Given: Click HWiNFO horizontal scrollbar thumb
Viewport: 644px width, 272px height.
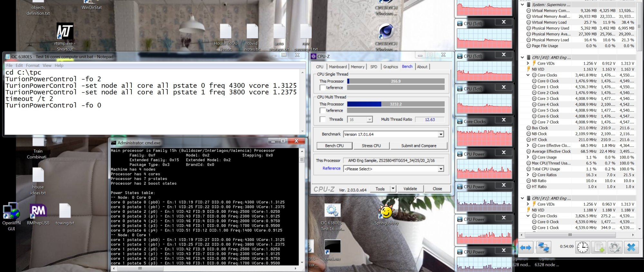Looking at the screenshot, I should pos(570,235).
